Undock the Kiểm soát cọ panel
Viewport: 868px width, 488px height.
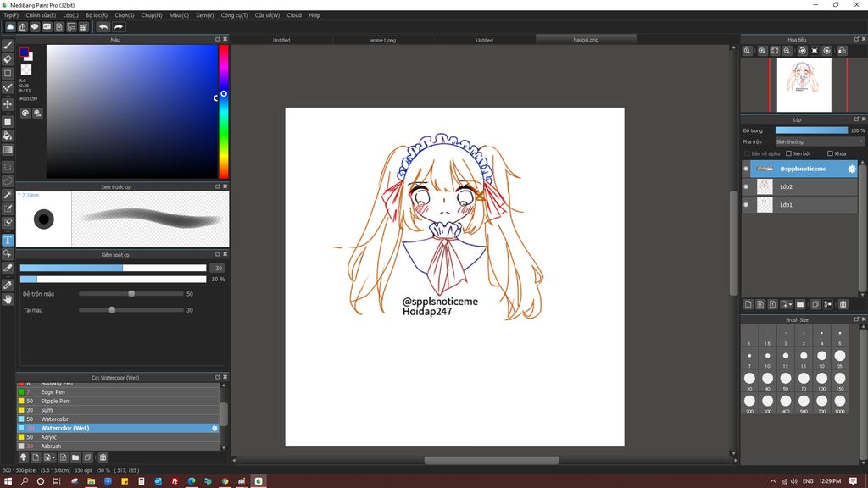click(x=218, y=254)
